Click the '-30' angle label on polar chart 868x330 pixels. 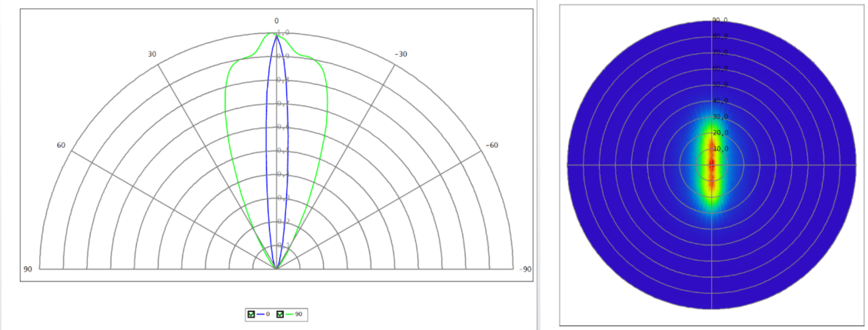point(401,55)
